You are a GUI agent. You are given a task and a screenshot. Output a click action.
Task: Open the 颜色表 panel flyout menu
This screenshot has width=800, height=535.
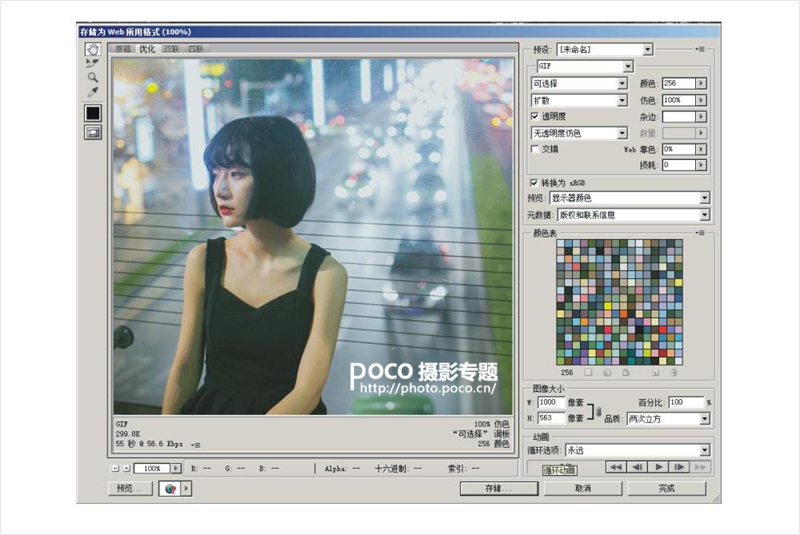701,233
